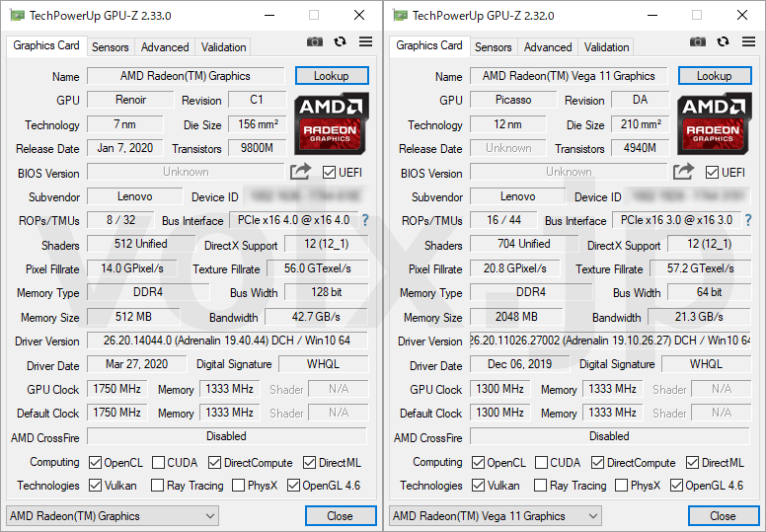This screenshot has height=532, width=766.
Task: Click GPU Clock value 1750 MHz
Action: click(117, 389)
